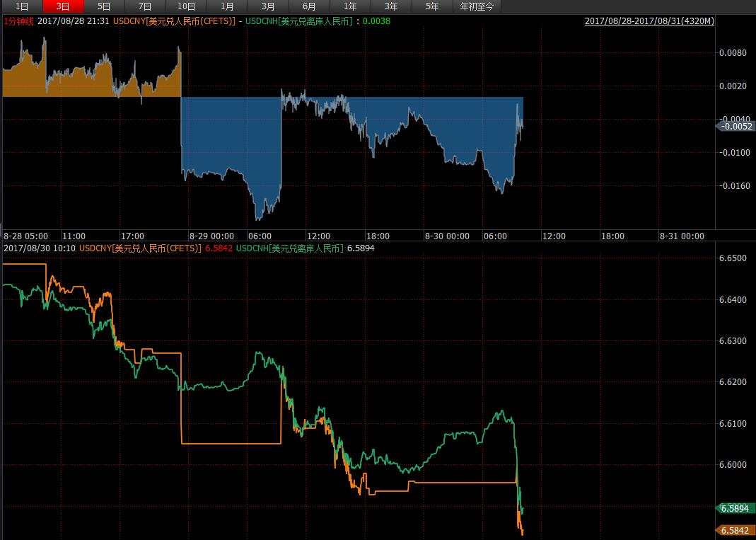Open the 3月 range tab
Screen dimensions: 756x540
(268, 6)
